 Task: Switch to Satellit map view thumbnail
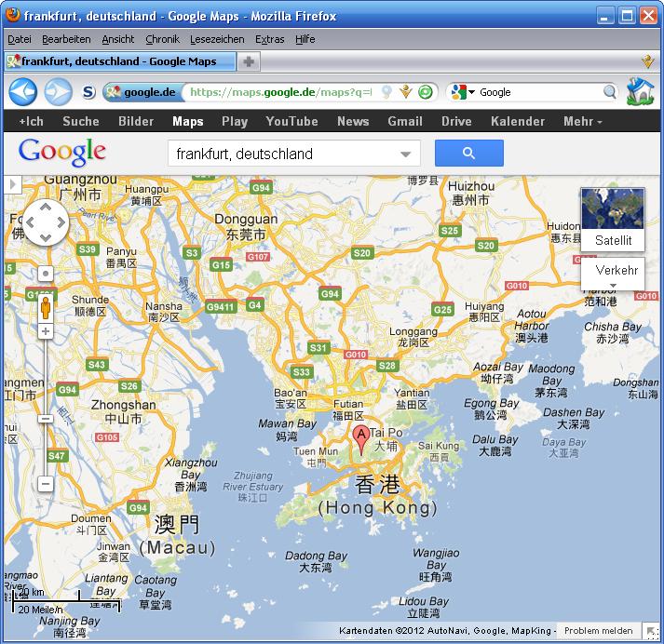pyautogui.click(x=613, y=220)
